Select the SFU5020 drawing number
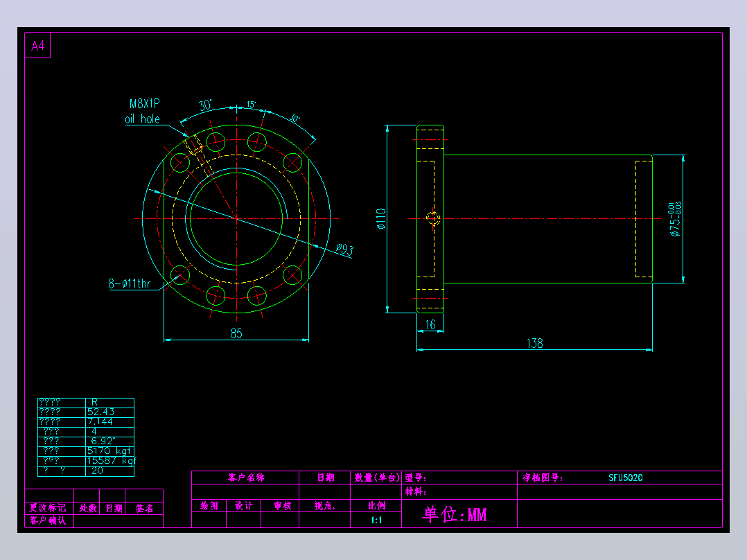The image size is (747, 560). (626, 478)
